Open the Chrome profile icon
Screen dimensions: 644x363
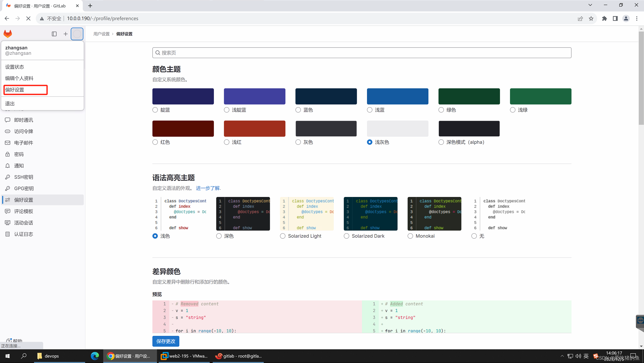pos(626,18)
